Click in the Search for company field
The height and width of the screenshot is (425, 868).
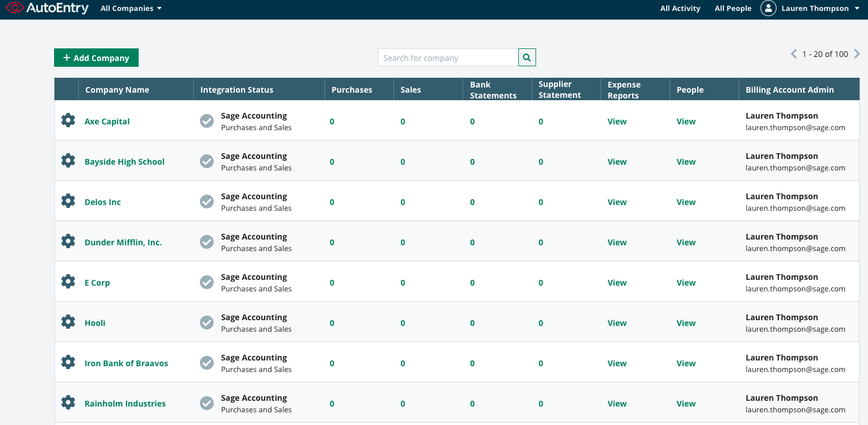[448, 58]
